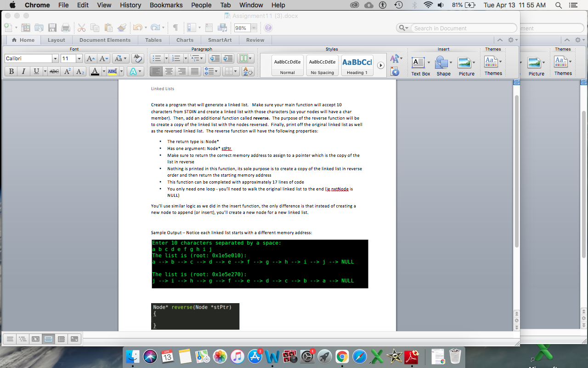Apply the Heading 1 style
This screenshot has height=368, width=588.
point(357,65)
